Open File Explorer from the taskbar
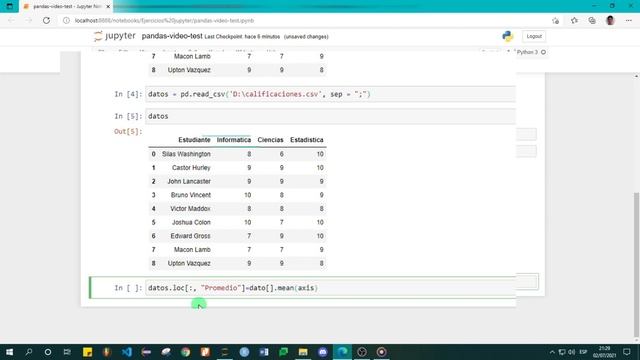The image size is (640, 360). pyautogui.click(x=303, y=352)
